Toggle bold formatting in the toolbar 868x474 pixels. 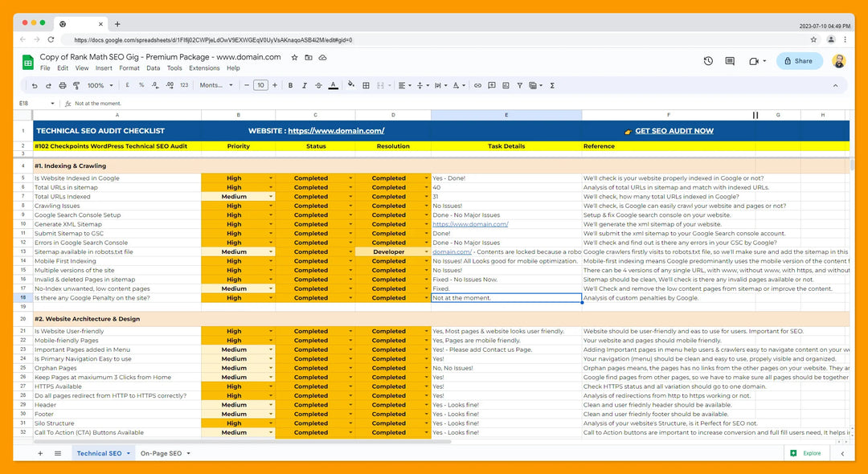point(291,85)
